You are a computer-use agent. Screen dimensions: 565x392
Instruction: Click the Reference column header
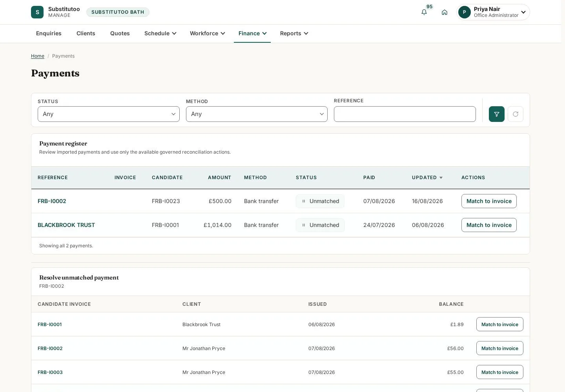click(53, 178)
